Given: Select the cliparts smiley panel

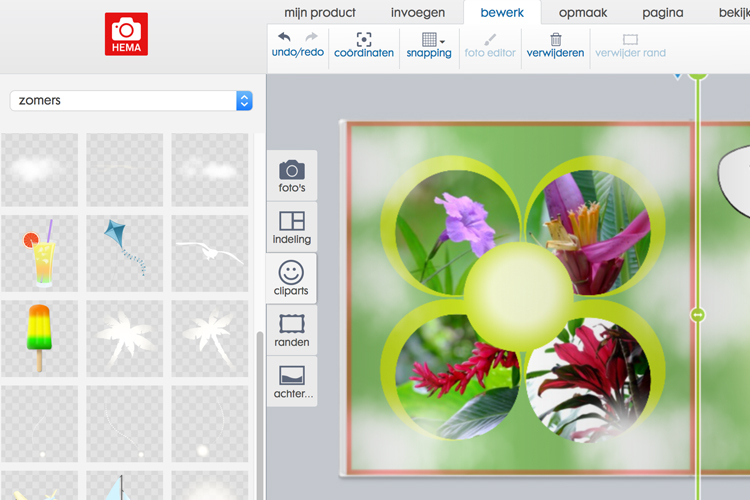Looking at the screenshot, I should coord(291,278).
